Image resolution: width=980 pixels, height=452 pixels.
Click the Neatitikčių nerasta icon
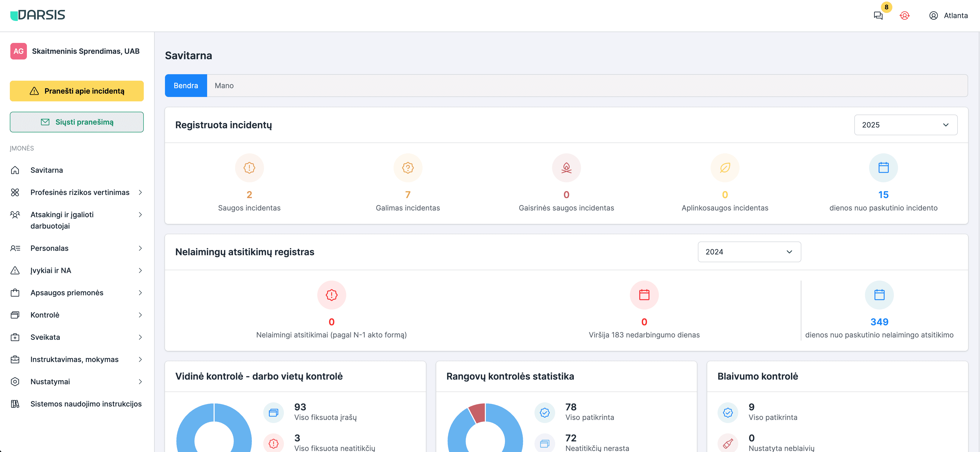click(545, 443)
